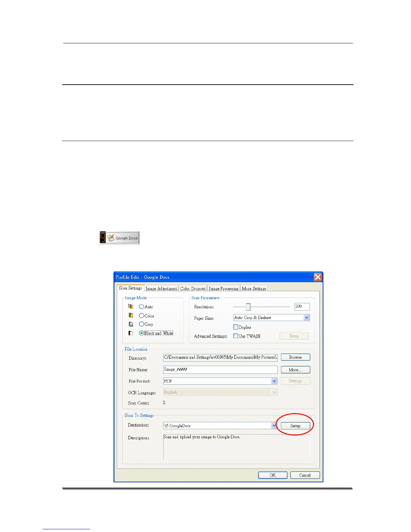The image size is (411, 532).
Task: Switch to the Image Processing tab
Action: point(224,289)
